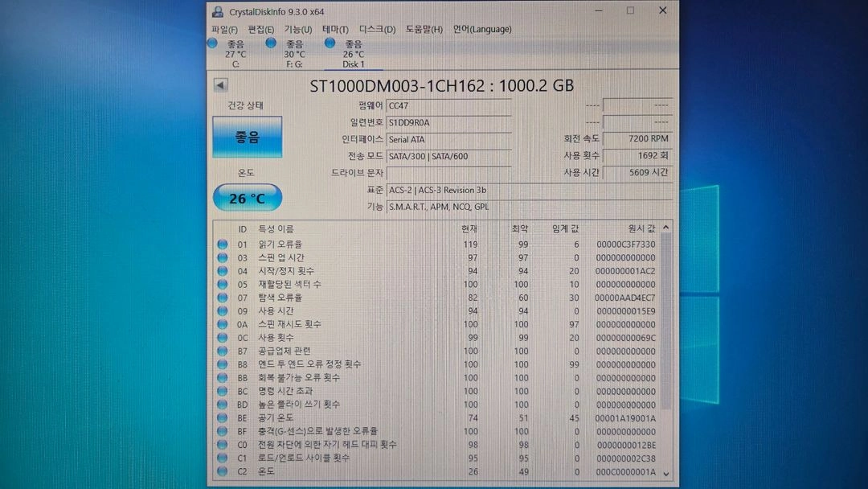Open the 디스크(D) menu
This screenshot has width=868, height=489.
[377, 29]
